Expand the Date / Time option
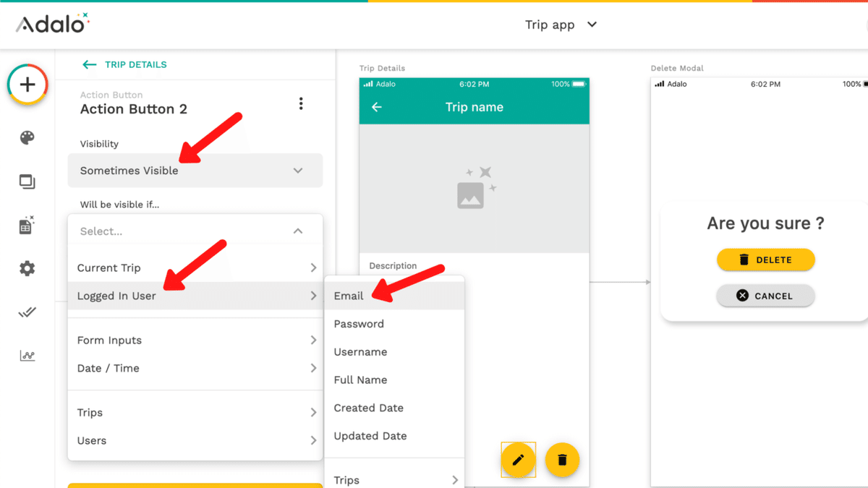Viewport: 868px width, 488px height. (195, 368)
